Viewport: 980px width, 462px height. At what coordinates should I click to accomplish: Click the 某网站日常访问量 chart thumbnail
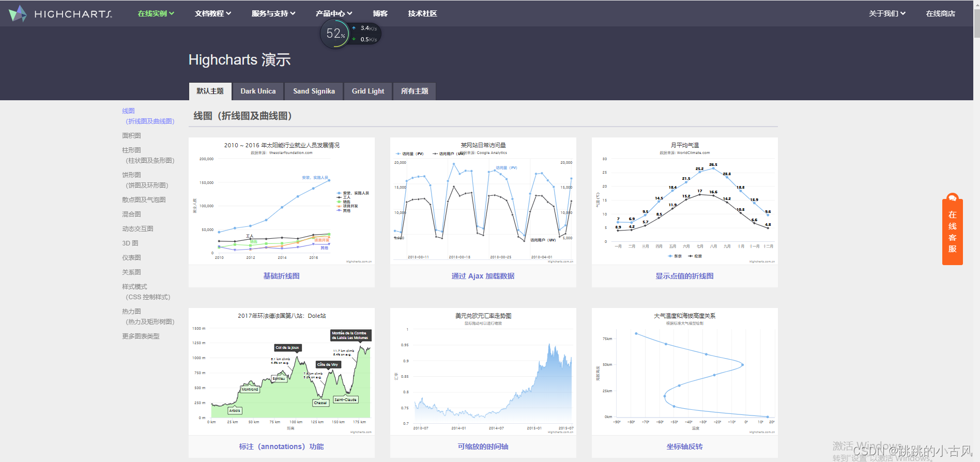[483, 201]
